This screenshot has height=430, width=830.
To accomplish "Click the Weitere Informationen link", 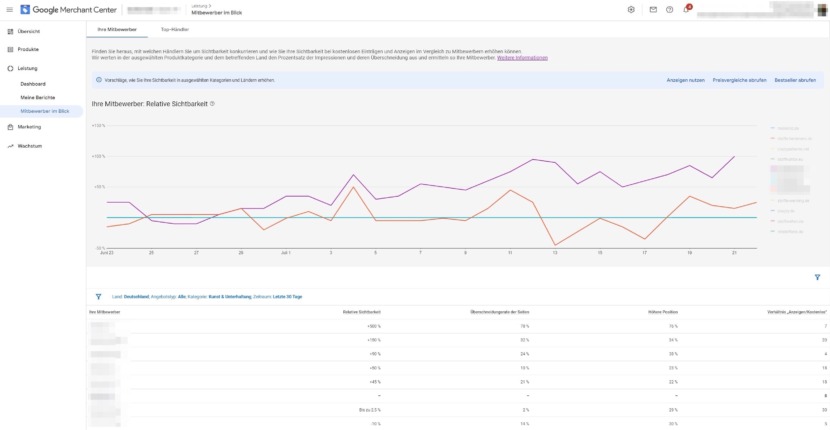I will tap(522, 58).
